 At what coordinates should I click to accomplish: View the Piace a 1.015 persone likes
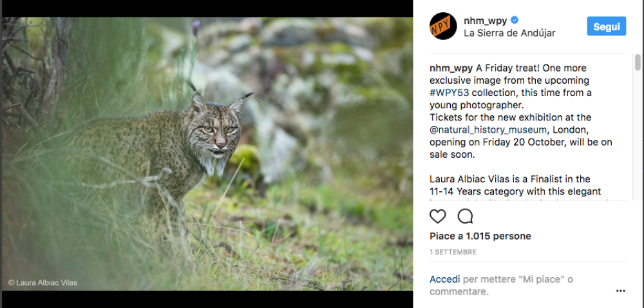click(480, 236)
